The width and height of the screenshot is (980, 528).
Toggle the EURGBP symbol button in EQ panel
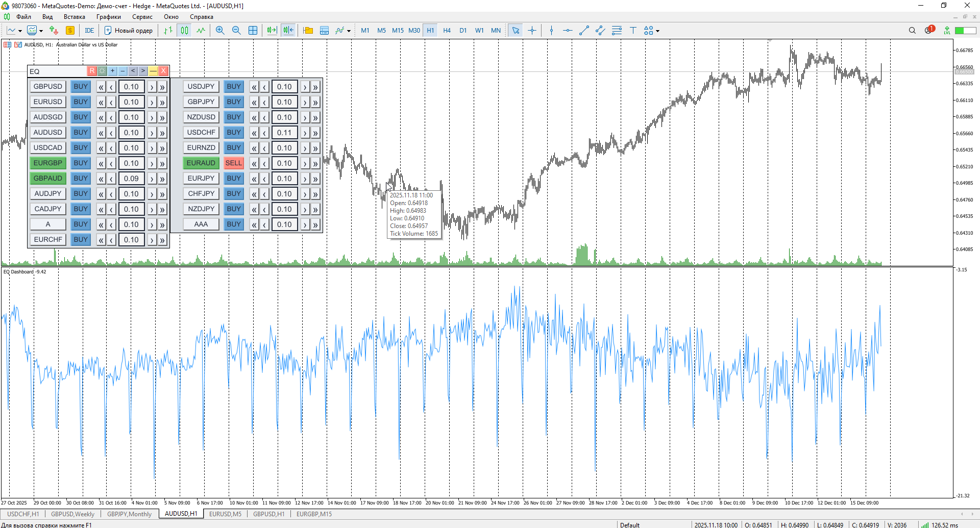48,163
